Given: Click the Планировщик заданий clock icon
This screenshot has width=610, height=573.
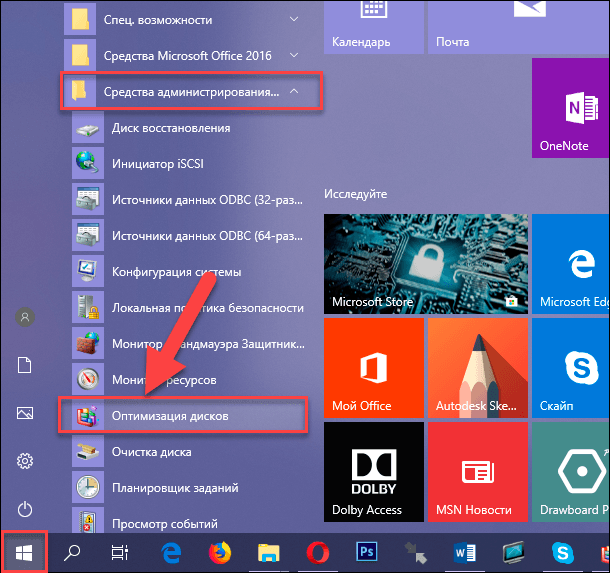Looking at the screenshot, I should (x=88, y=487).
